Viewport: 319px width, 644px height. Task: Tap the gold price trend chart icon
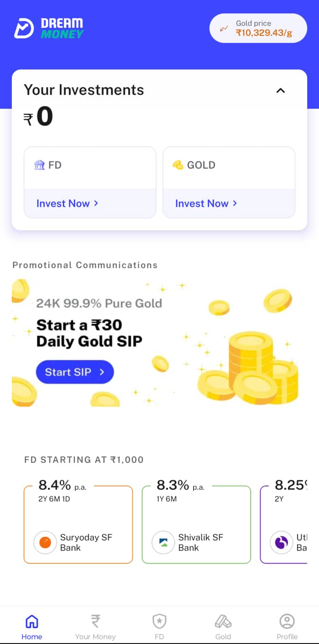[x=224, y=28]
